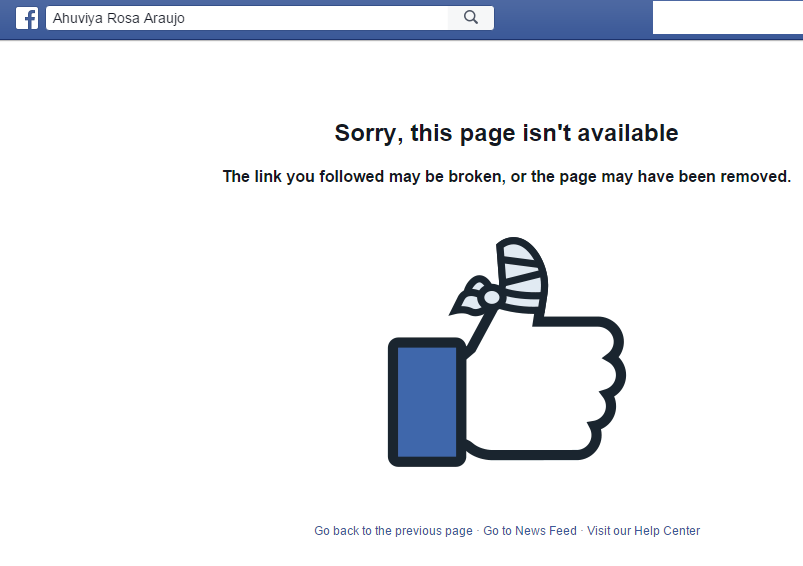Click the blue sleeve cuff of the thumbs-up

[x=427, y=402]
